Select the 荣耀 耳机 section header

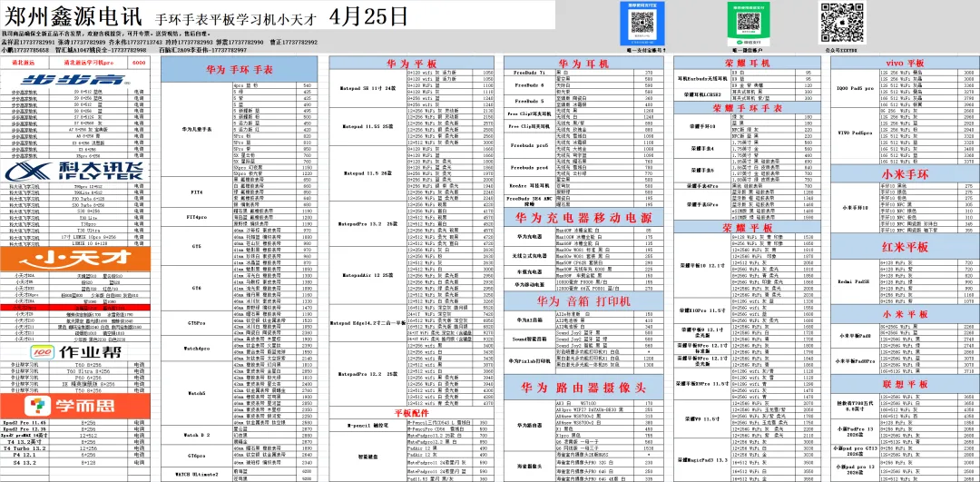[747, 64]
